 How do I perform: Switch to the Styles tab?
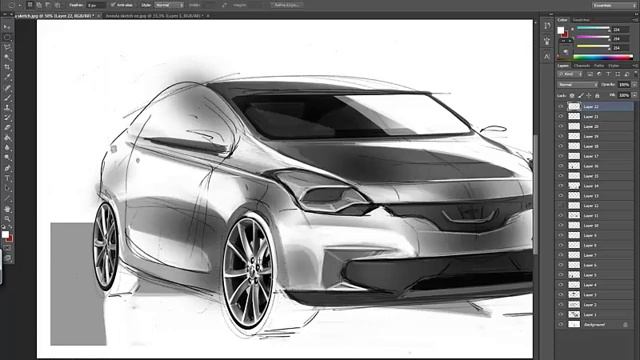613,65
